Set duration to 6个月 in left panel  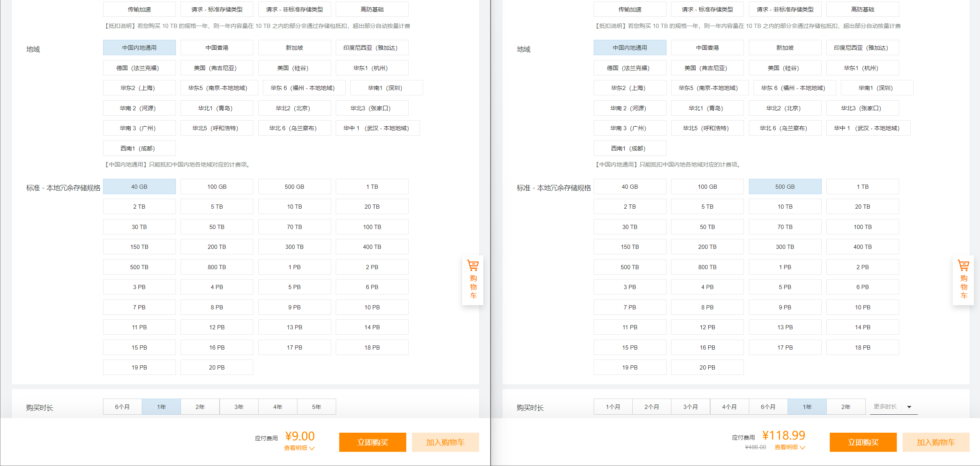(122, 407)
